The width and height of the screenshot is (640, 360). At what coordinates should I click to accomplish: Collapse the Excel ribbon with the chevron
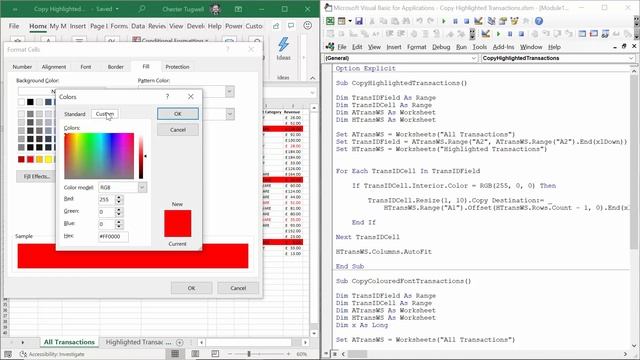tap(312, 78)
